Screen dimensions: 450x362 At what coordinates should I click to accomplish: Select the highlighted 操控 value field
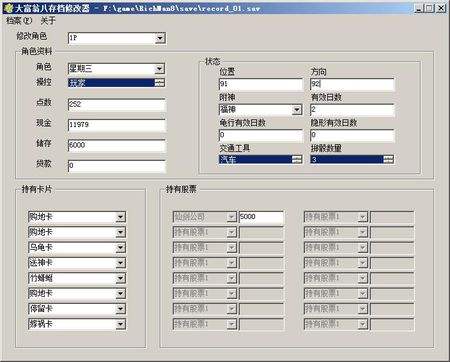point(112,83)
